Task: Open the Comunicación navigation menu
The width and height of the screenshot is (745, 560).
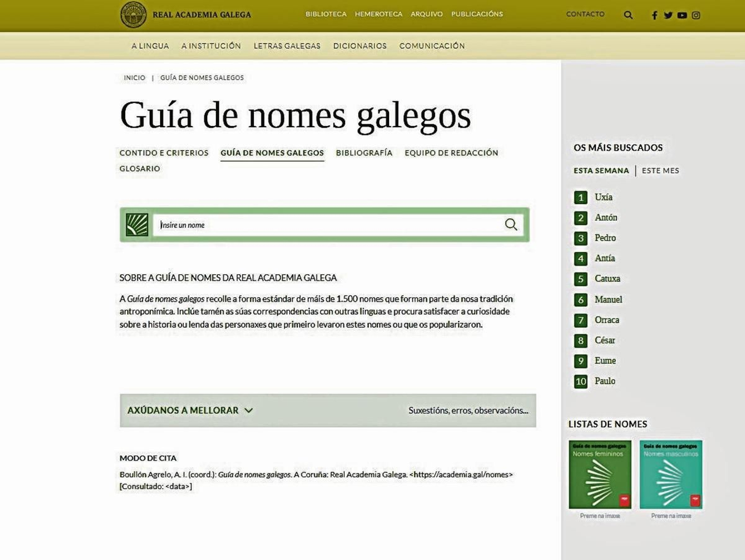Action: [432, 46]
